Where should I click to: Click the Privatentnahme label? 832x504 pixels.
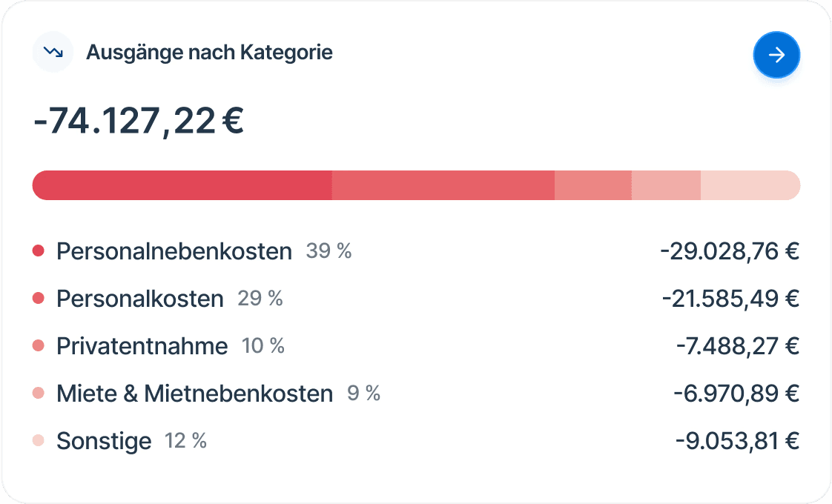141,345
